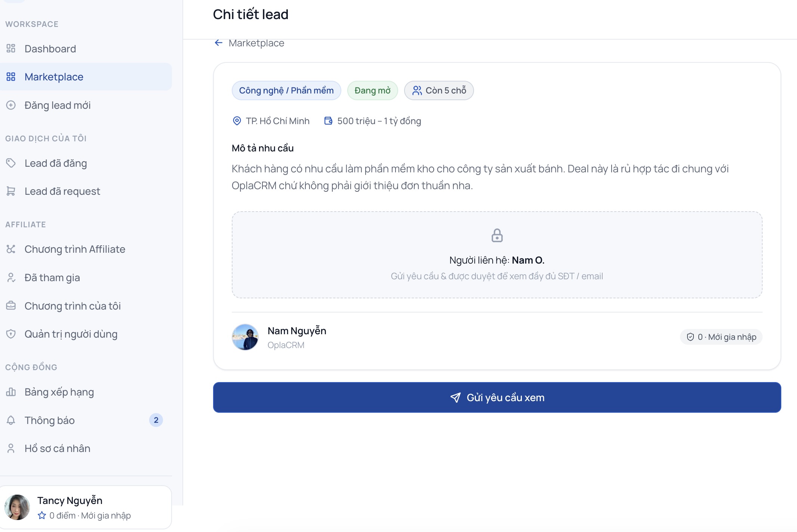
Task: Click the plus-circle icon beside Đăng lead mới
Action: (11, 105)
